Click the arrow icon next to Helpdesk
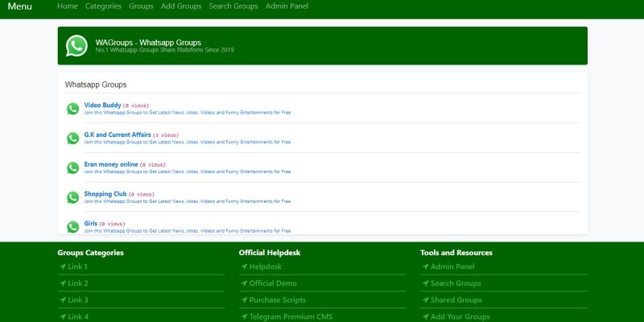644x322 pixels. [x=244, y=266]
